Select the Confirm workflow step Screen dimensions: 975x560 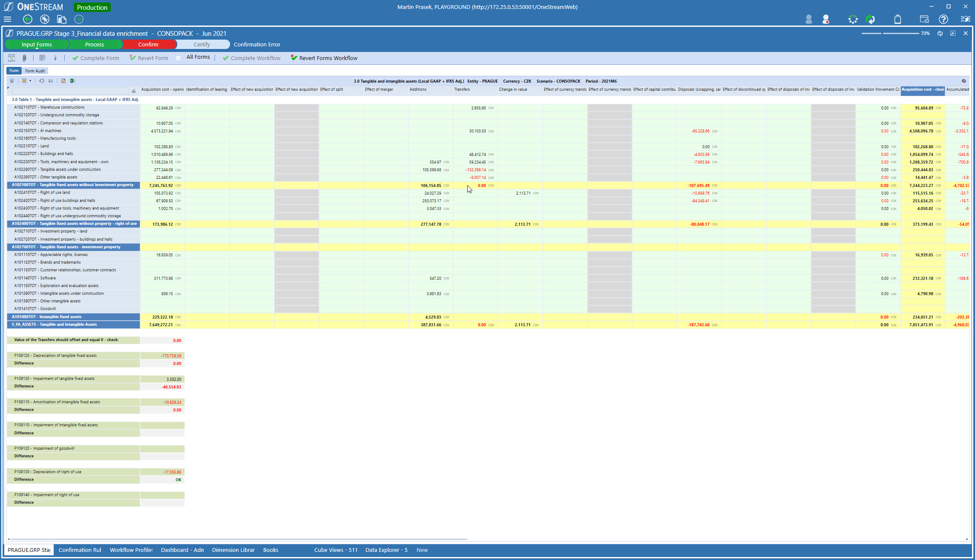[x=148, y=44]
